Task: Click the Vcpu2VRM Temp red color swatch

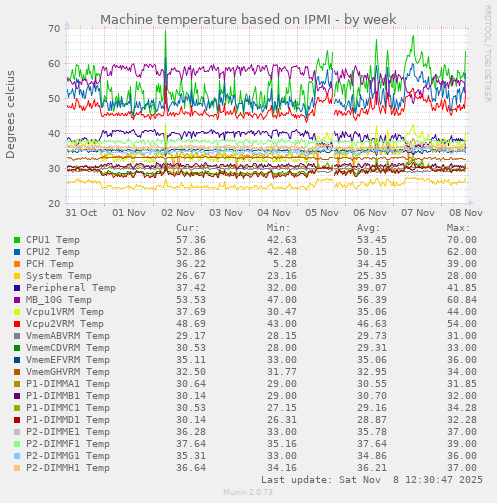Action: 17,324
